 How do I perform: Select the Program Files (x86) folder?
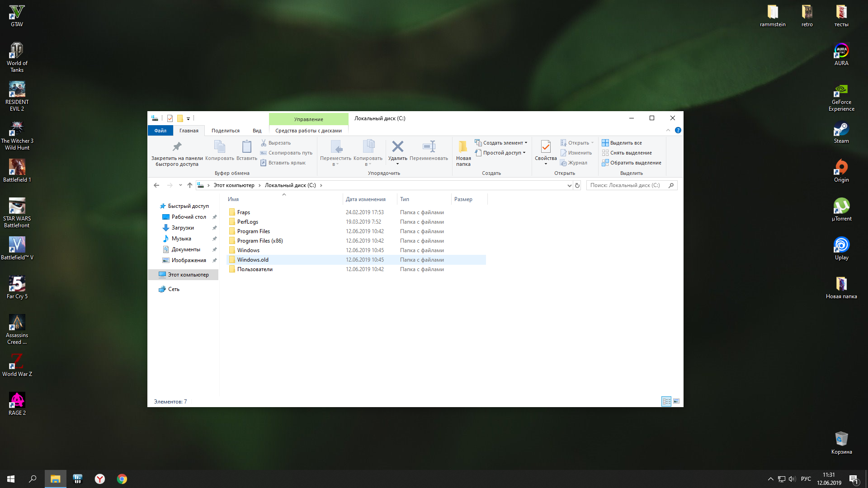click(x=260, y=241)
